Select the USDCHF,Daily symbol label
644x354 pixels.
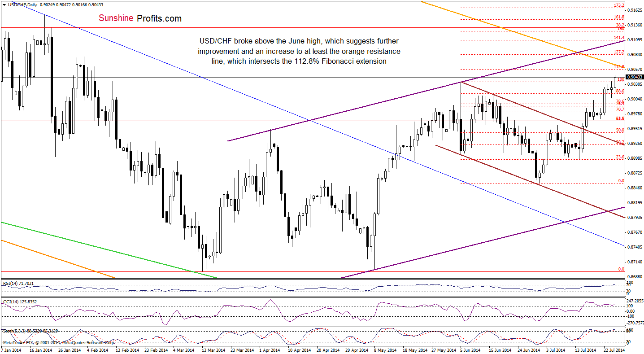22,4
